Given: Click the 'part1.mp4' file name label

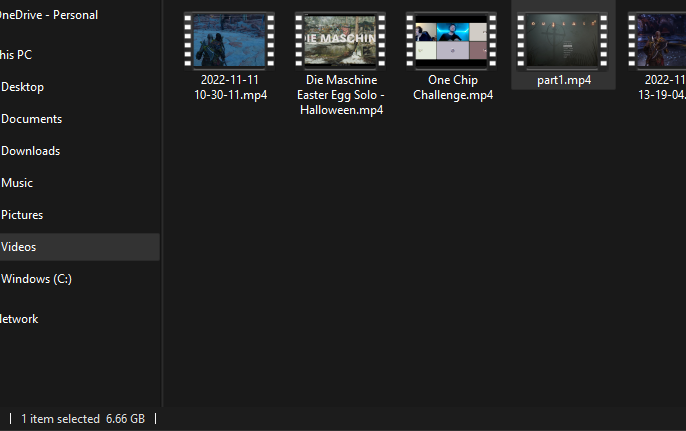Looking at the screenshot, I should (x=564, y=80).
